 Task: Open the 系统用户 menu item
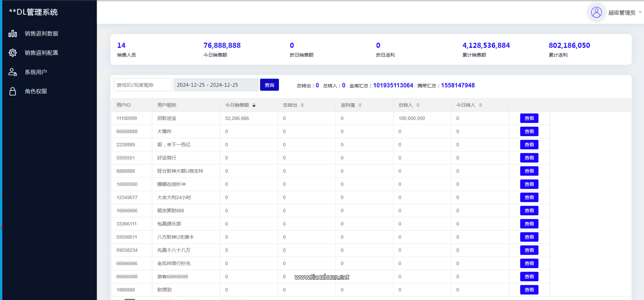(36, 72)
